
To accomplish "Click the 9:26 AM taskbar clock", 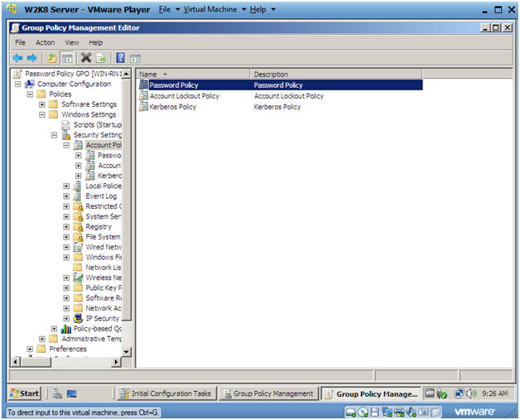I will click(495, 393).
